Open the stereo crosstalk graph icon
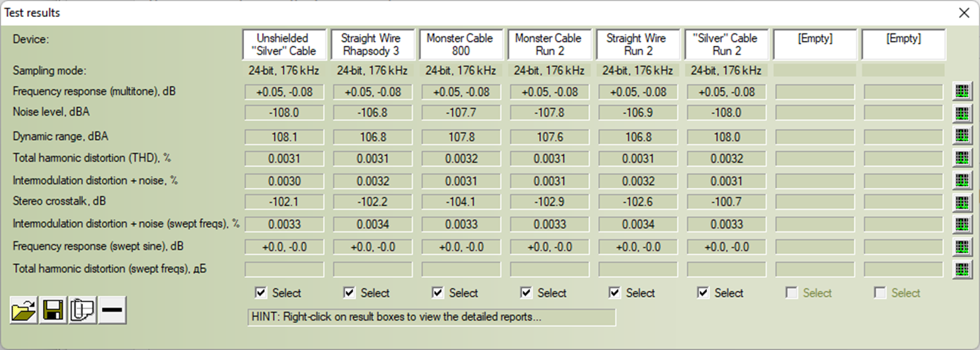The height and width of the screenshot is (350, 980). 962,203
